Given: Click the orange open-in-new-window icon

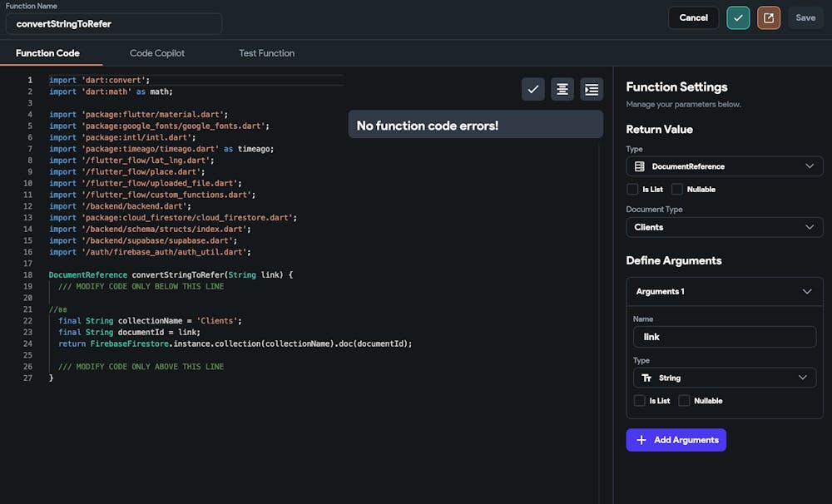Looking at the screenshot, I should point(769,17).
